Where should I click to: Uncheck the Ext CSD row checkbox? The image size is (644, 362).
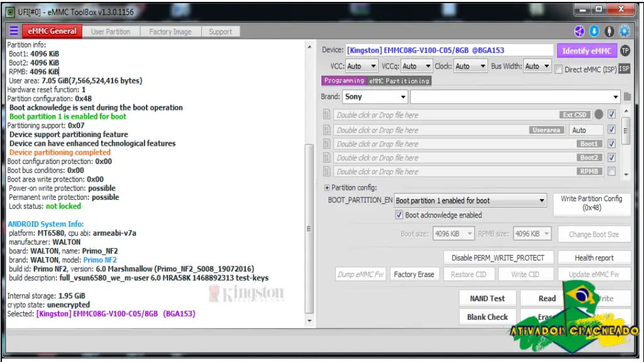click(x=611, y=114)
